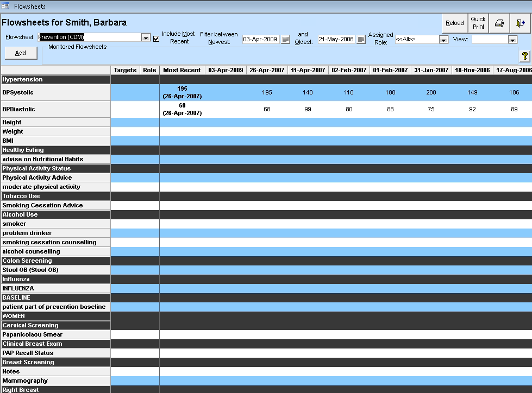Toggle the Include Most Recent checkbox

click(156, 39)
